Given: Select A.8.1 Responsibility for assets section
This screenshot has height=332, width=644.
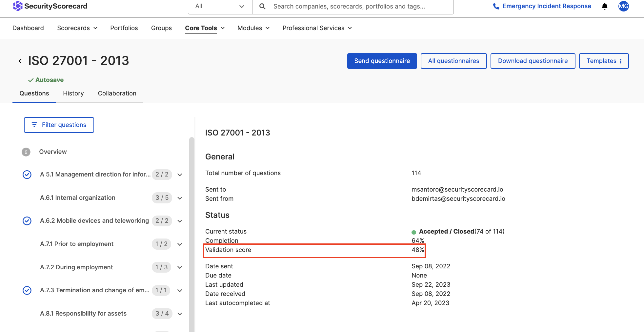Looking at the screenshot, I should [x=83, y=314].
